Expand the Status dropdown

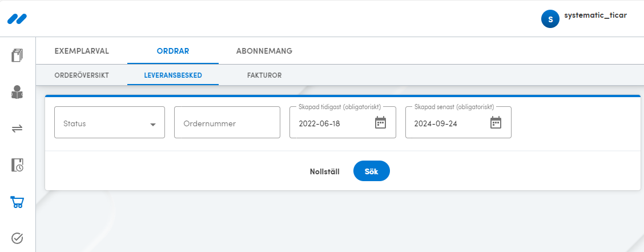[110, 122]
